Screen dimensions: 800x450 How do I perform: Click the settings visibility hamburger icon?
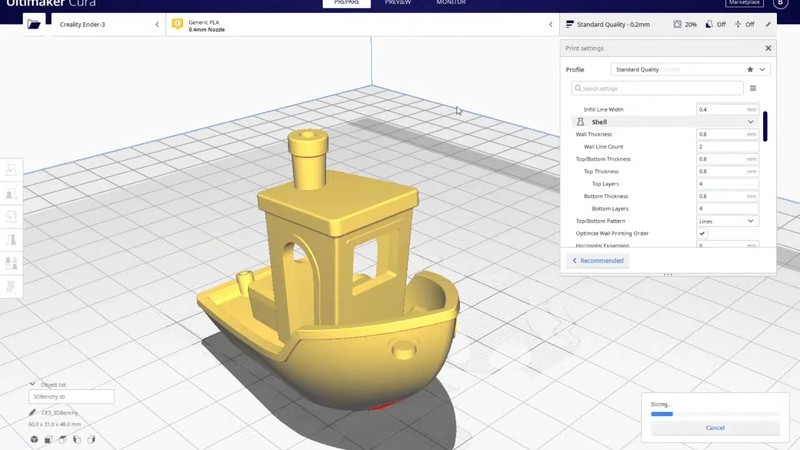(753, 88)
